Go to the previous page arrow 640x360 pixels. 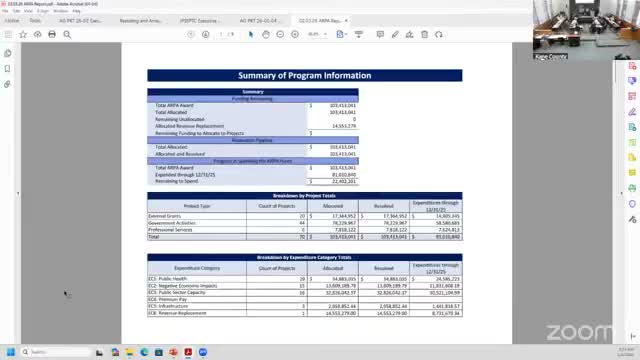pyautogui.click(x=191, y=35)
